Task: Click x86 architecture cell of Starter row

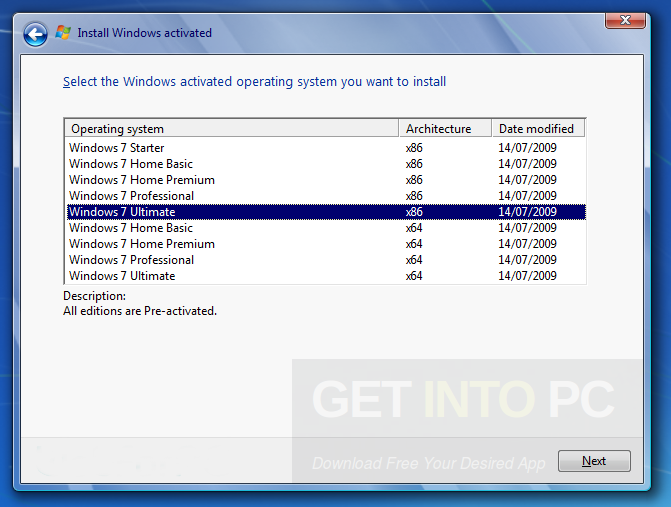Action: click(414, 148)
